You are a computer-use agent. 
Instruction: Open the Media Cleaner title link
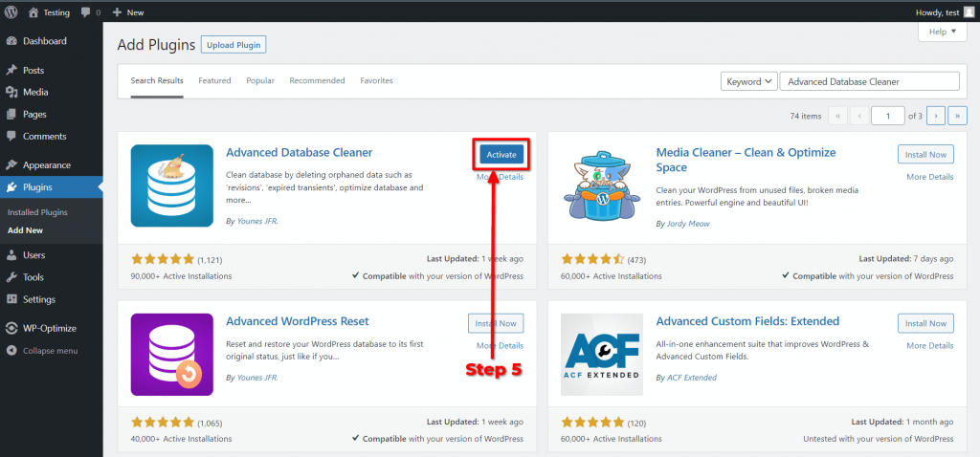(x=746, y=160)
